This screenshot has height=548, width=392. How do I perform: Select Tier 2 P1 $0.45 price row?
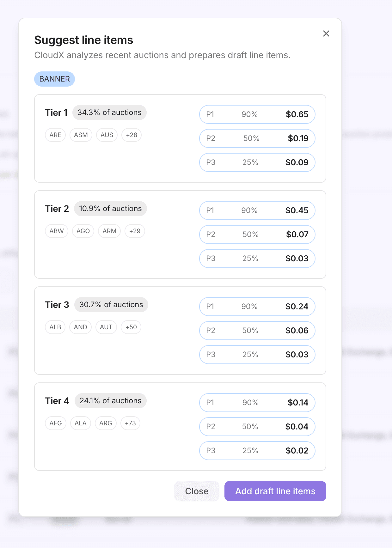click(257, 210)
